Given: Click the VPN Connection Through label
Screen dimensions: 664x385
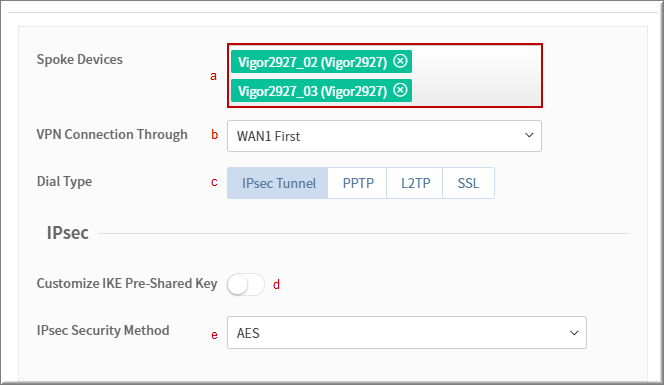Looking at the screenshot, I should (x=112, y=134).
